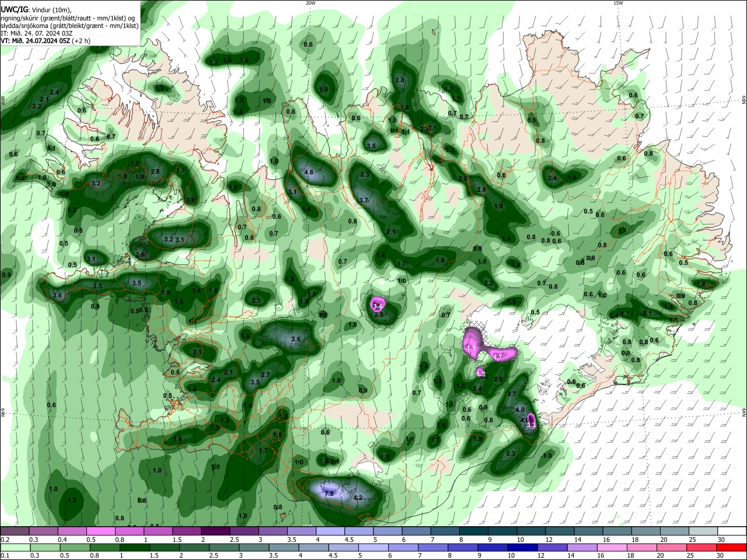Click the darkest green swatch after 1 in bottom legend

point(134,547)
